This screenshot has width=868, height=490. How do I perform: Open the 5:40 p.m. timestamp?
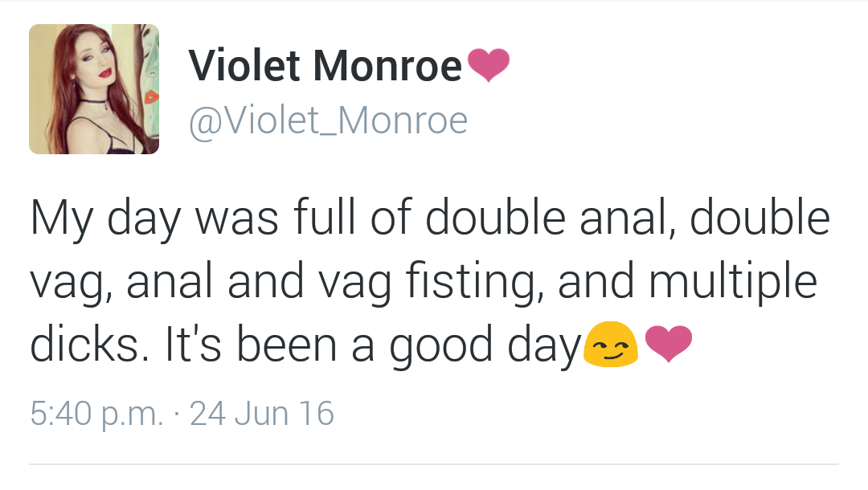click(x=96, y=414)
